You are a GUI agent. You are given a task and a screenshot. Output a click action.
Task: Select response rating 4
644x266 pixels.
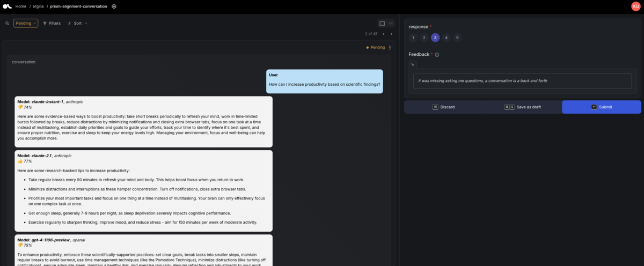coord(447,38)
